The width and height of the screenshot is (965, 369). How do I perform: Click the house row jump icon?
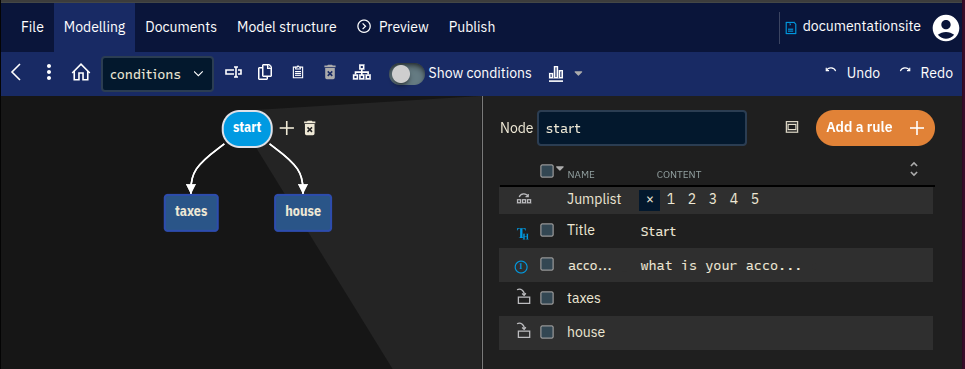tap(523, 331)
